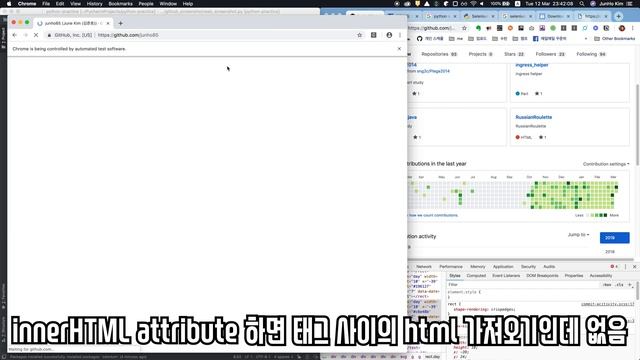Dismiss the automated test software notice
This screenshot has height=360, width=640.
point(399,49)
